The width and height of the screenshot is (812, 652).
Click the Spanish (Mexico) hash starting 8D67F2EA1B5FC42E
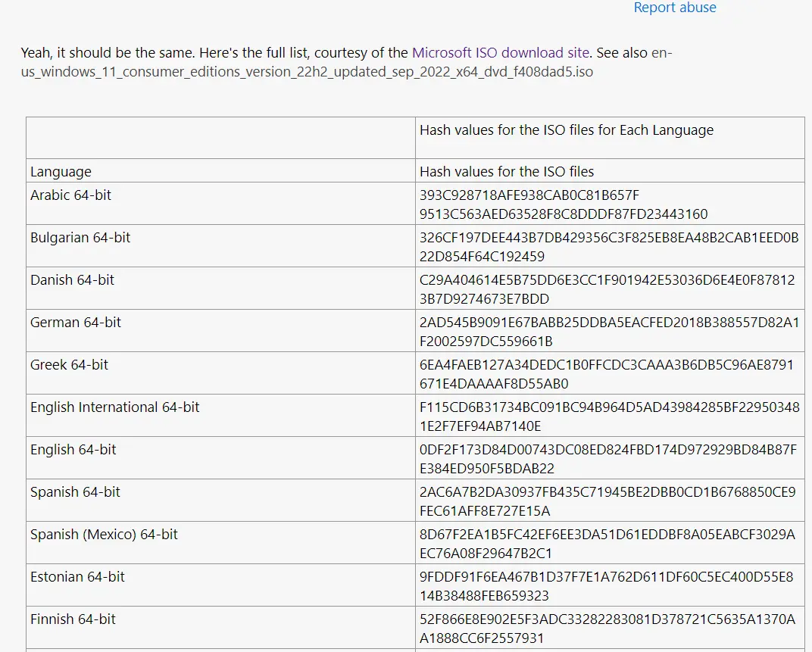coord(607,544)
